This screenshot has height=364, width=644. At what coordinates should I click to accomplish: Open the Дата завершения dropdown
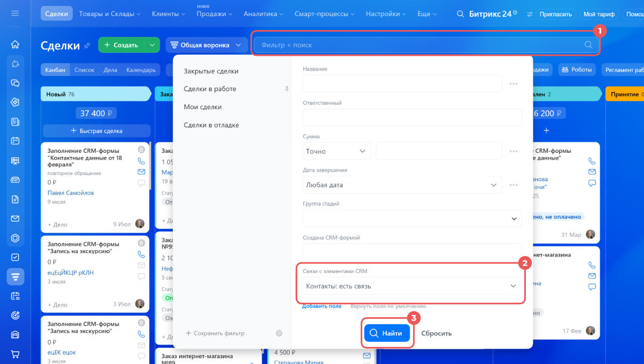[402, 185]
